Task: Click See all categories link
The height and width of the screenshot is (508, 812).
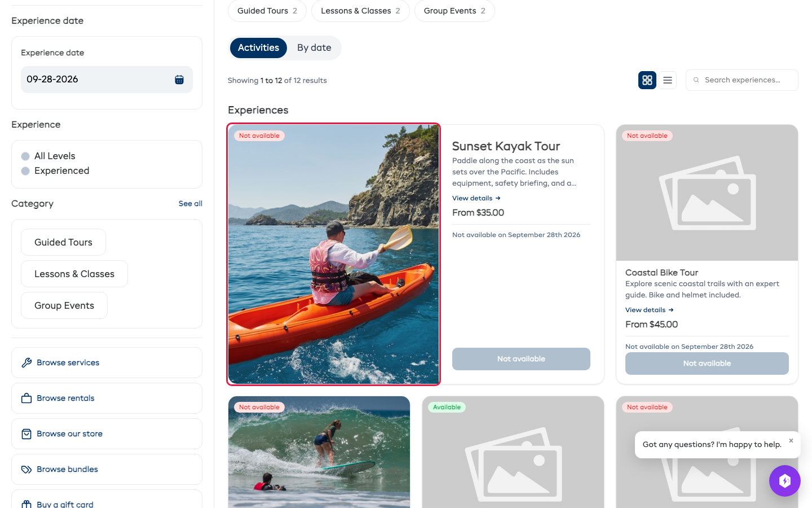Action: (x=191, y=204)
